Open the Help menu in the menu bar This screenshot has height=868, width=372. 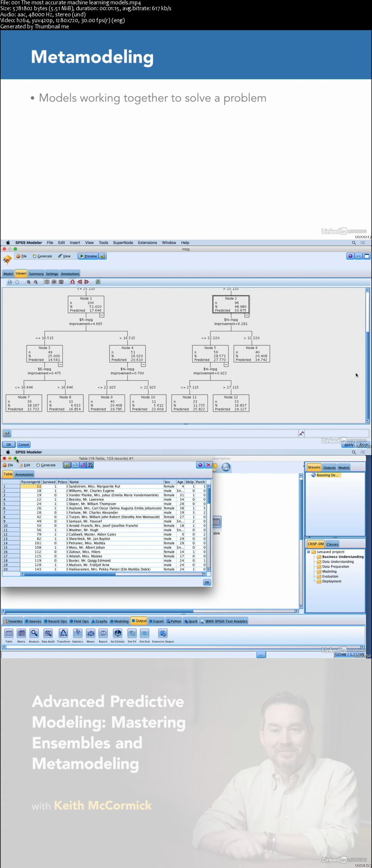pyautogui.click(x=185, y=243)
